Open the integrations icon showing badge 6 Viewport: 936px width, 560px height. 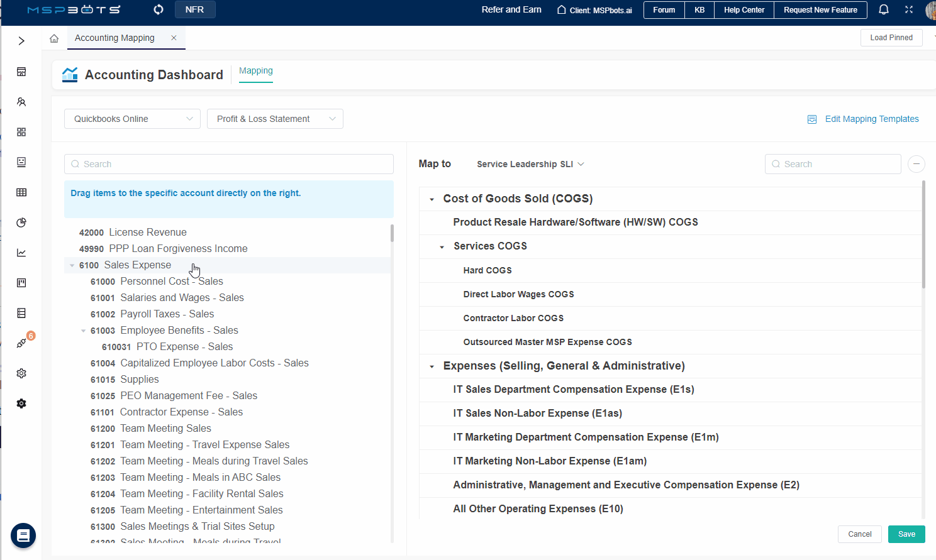point(21,343)
